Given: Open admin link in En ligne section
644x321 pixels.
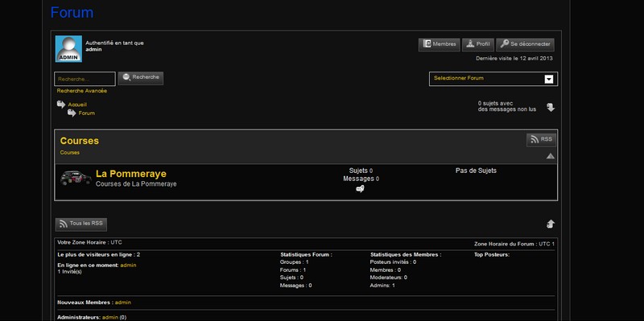Looking at the screenshot, I should (128, 265).
